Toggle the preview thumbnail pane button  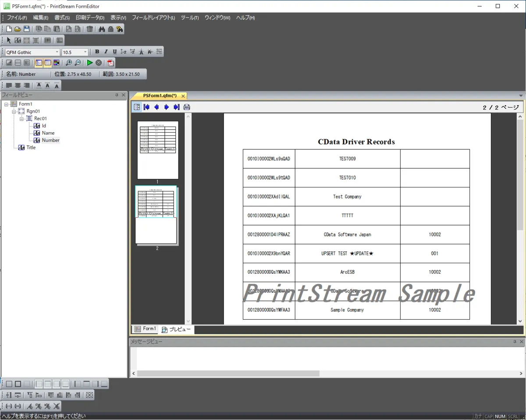coord(137,107)
